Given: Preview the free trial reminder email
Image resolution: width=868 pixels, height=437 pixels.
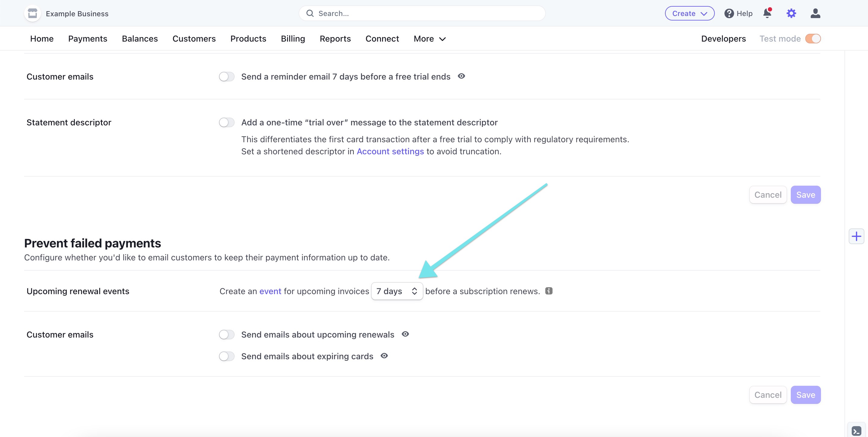Looking at the screenshot, I should pyautogui.click(x=461, y=77).
